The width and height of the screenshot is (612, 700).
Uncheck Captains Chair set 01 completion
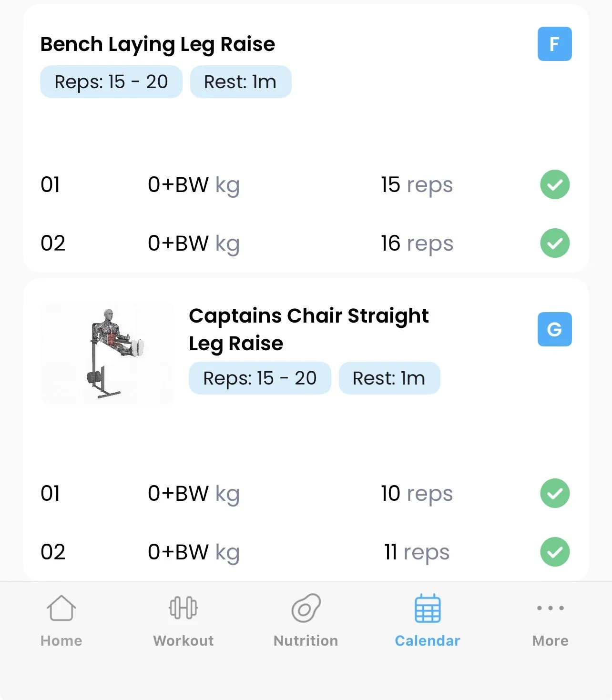pos(555,493)
